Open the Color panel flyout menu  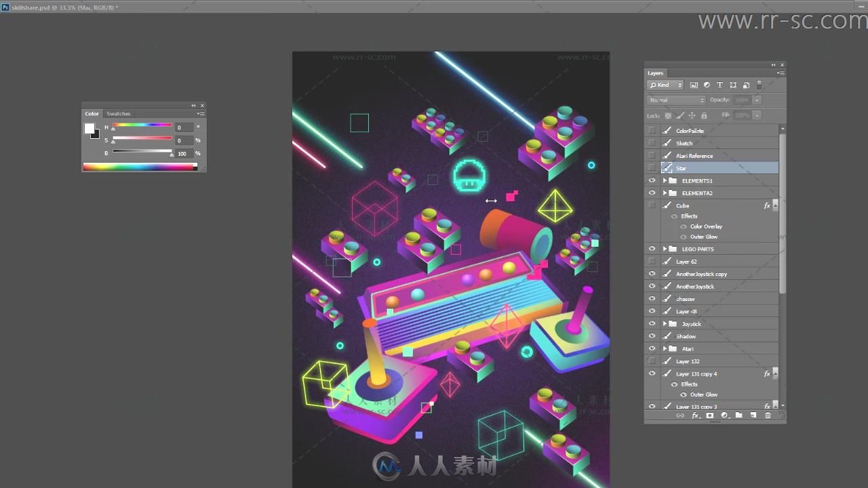(201, 114)
